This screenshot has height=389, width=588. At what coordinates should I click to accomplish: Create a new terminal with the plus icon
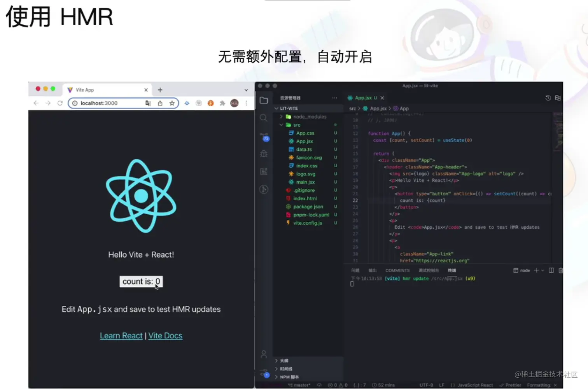(x=536, y=270)
